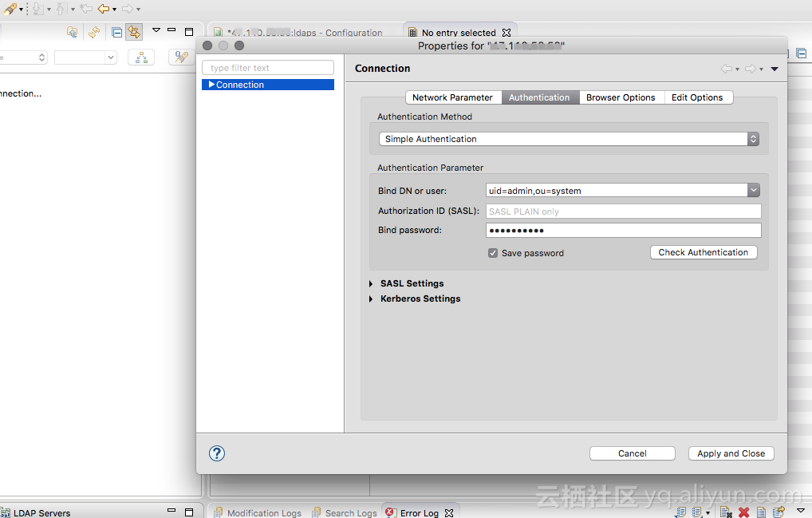Click the yellow back navigation arrow
Viewport: 812px width, 518px height.
click(x=104, y=8)
